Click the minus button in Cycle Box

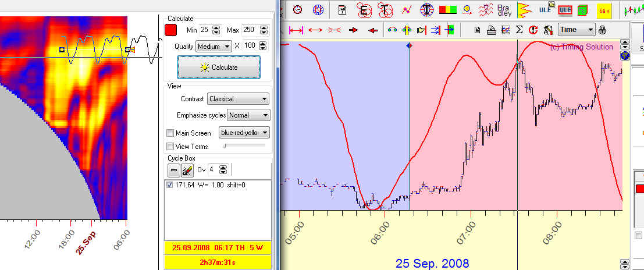[x=173, y=170]
